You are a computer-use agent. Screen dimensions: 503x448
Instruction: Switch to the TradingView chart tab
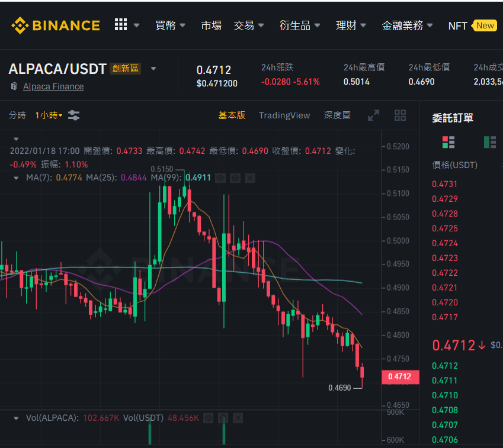click(284, 115)
